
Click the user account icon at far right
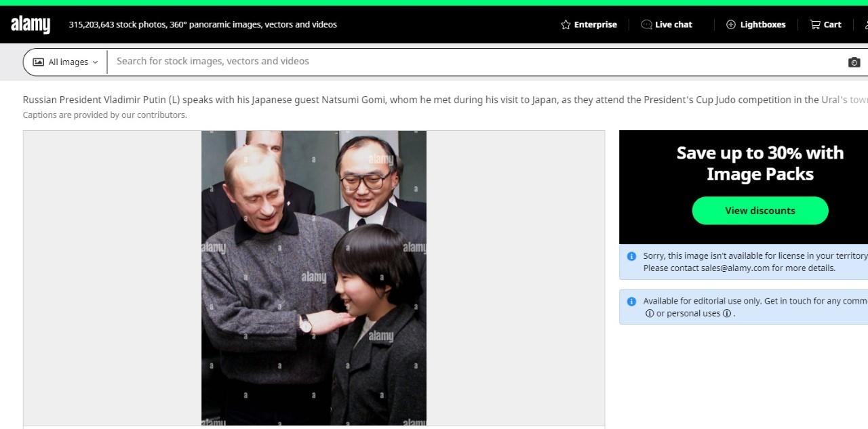pyautogui.click(x=865, y=25)
